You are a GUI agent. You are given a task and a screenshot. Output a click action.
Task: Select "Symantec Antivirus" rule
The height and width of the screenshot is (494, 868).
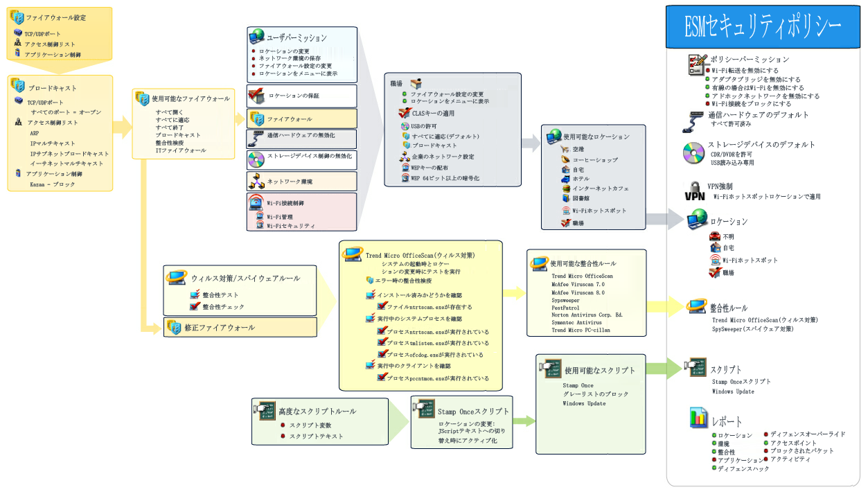tap(576, 323)
